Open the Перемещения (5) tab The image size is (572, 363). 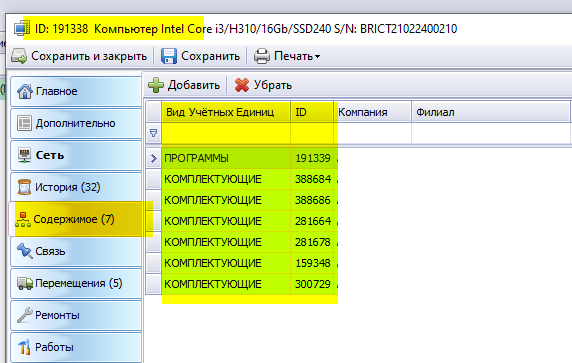click(76, 283)
